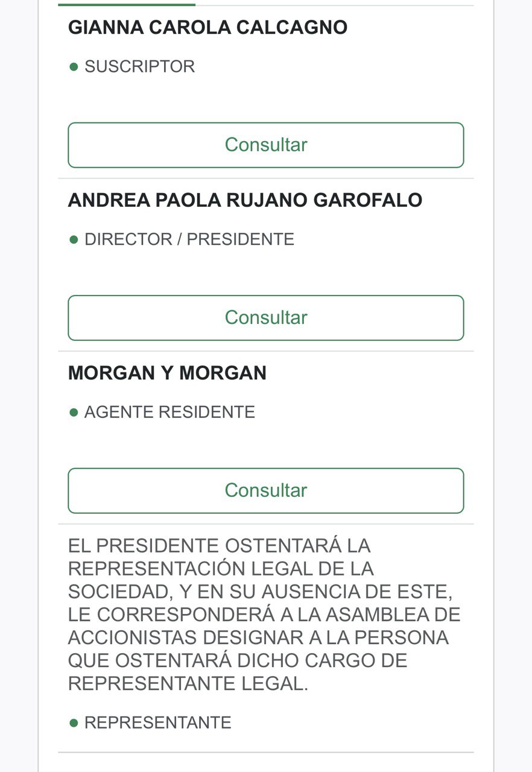Click the AGENTE RESIDENTE role label
The width and height of the screenshot is (532, 772).
coord(169,413)
